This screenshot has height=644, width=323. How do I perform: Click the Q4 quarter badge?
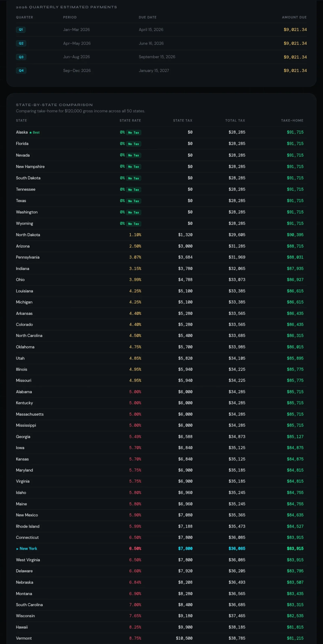[21, 70]
